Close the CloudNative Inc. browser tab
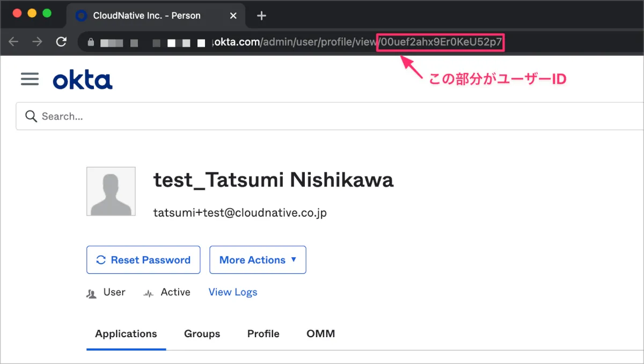The image size is (644, 364). 233,16
